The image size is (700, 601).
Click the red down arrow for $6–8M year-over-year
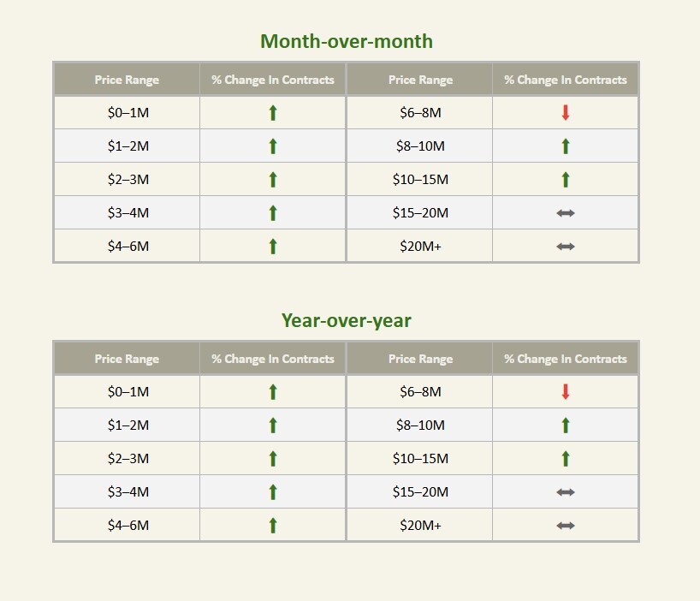tap(565, 391)
